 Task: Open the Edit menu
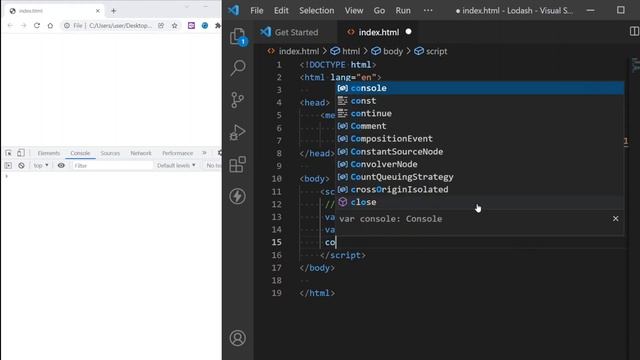(x=281, y=10)
